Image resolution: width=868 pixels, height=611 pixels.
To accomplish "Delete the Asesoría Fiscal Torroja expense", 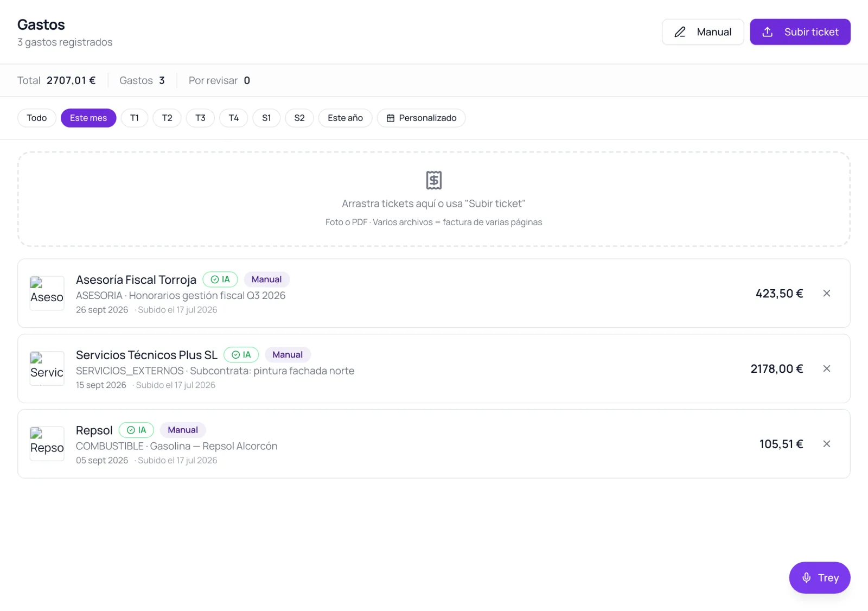I will tap(827, 293).
